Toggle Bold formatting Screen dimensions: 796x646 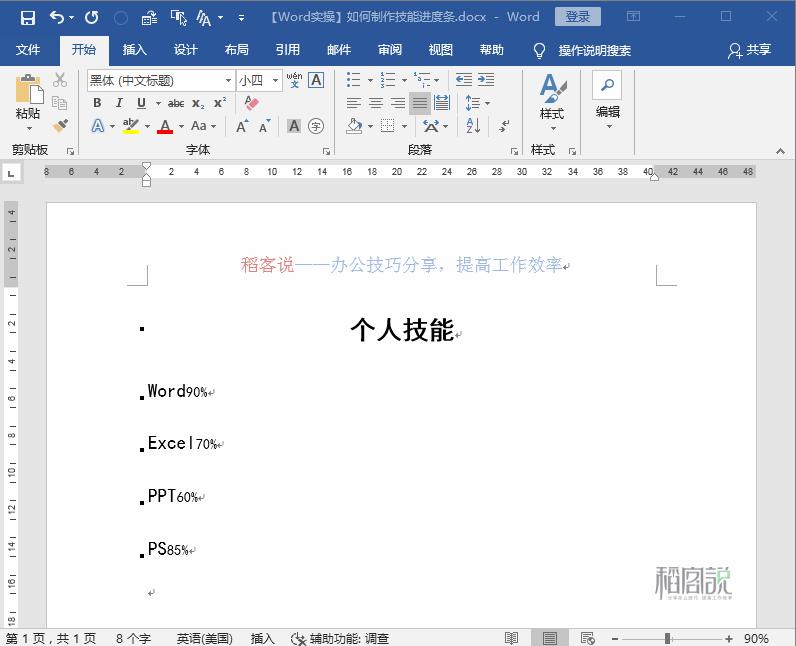click(97, 103)
